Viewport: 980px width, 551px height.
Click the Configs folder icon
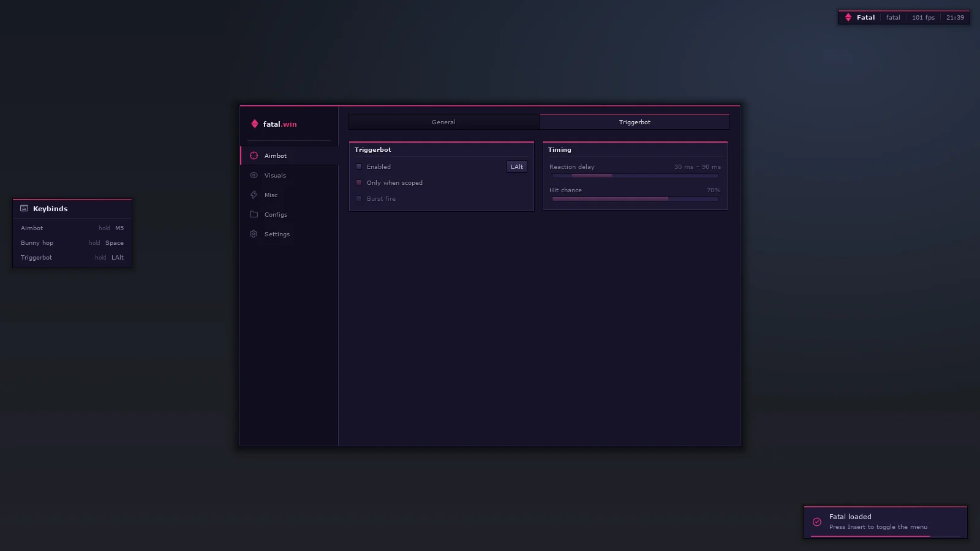tap(254, 214)
